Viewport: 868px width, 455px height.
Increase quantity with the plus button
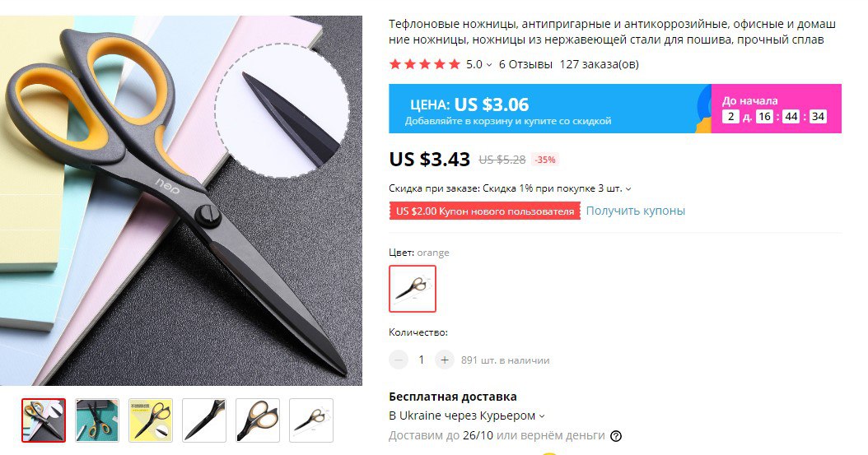point(445,360)
